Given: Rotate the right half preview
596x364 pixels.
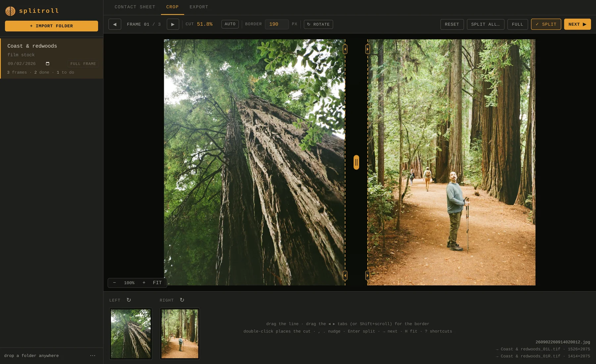Looking at the screenshot, I should 182,300.
